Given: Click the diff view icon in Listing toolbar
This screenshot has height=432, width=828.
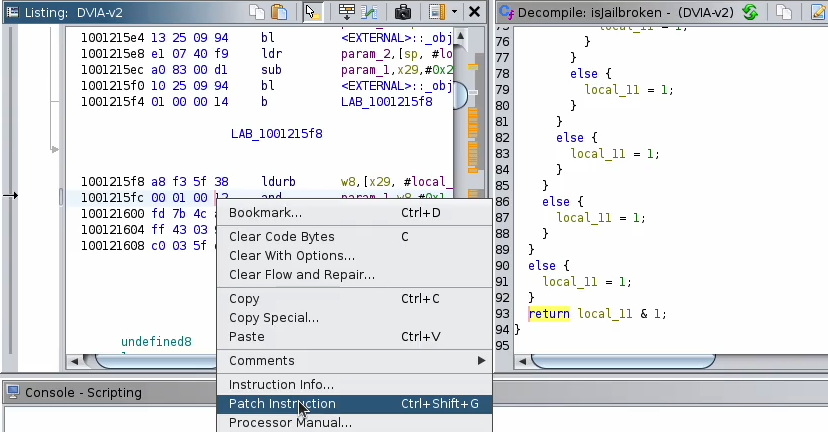Looking at the screenshot, I should pyautogui.click(x=371, y=12).
